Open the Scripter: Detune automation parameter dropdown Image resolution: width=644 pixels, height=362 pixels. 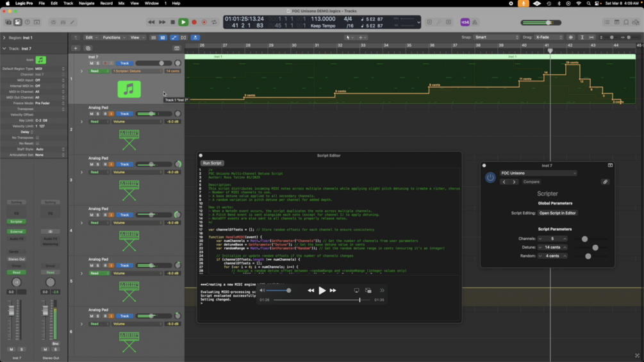[137, 71]
